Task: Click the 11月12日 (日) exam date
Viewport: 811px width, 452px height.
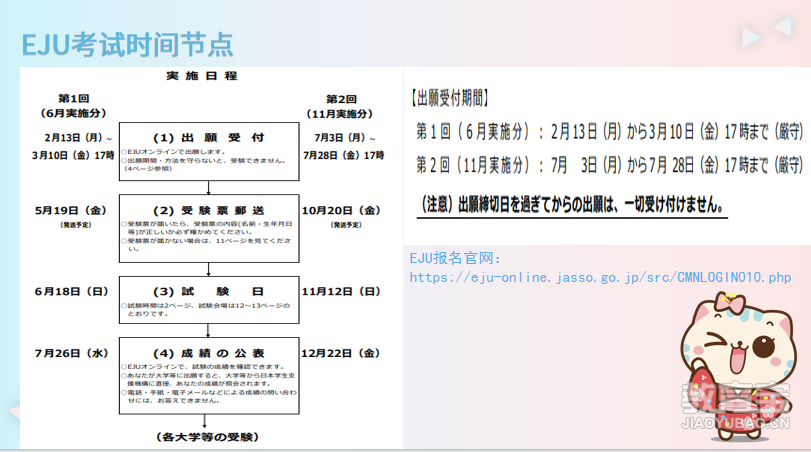Action: coord(340,291)
